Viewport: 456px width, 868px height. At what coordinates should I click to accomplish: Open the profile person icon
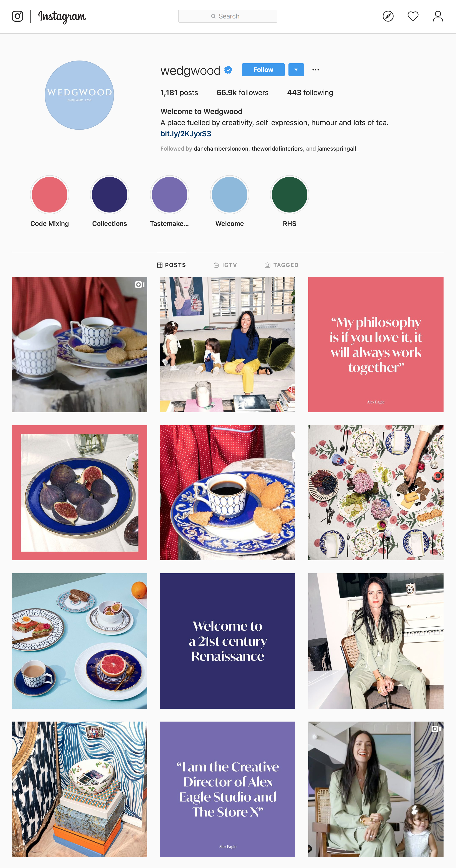coord(438,16)
